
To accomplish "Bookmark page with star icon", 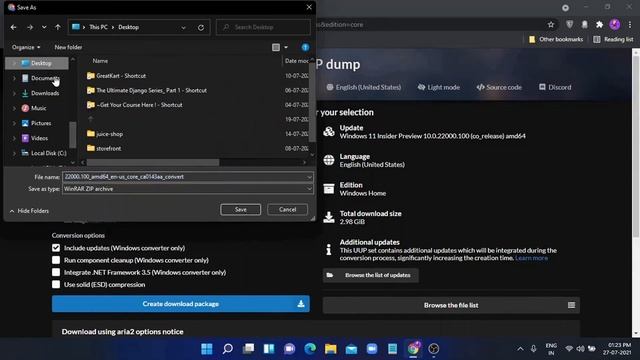I will pyautogui.click(x=551, y=24).
